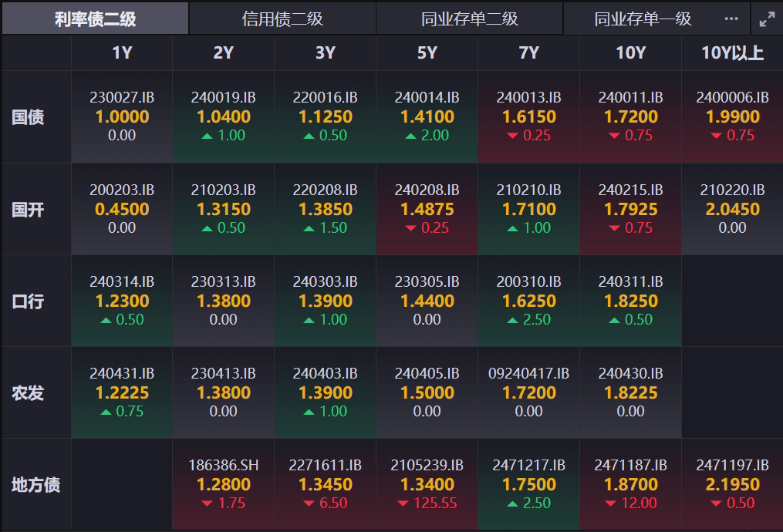Image resolution: width=783 pixels, height=532 pixels.
Task: Open the more tabs ellipsis menu
Action: pos(731,19)
